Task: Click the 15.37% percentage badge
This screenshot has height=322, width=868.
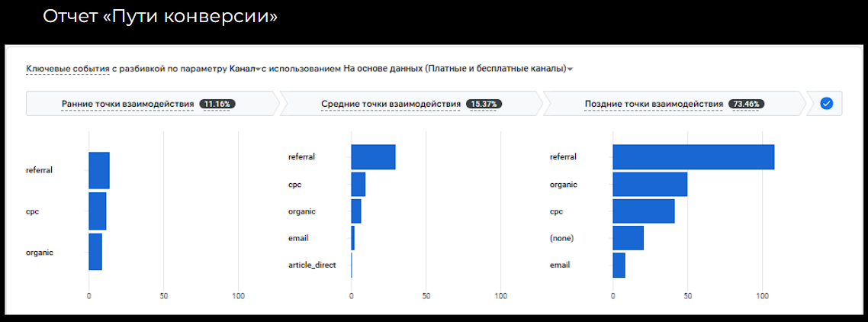Action: click(x=484, y=104)
